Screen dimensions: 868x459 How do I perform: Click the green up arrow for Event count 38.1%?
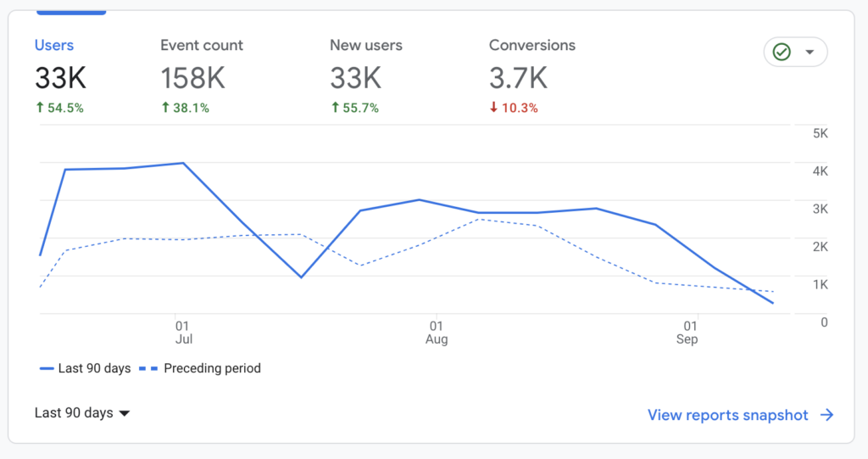(x=165, y=108)
